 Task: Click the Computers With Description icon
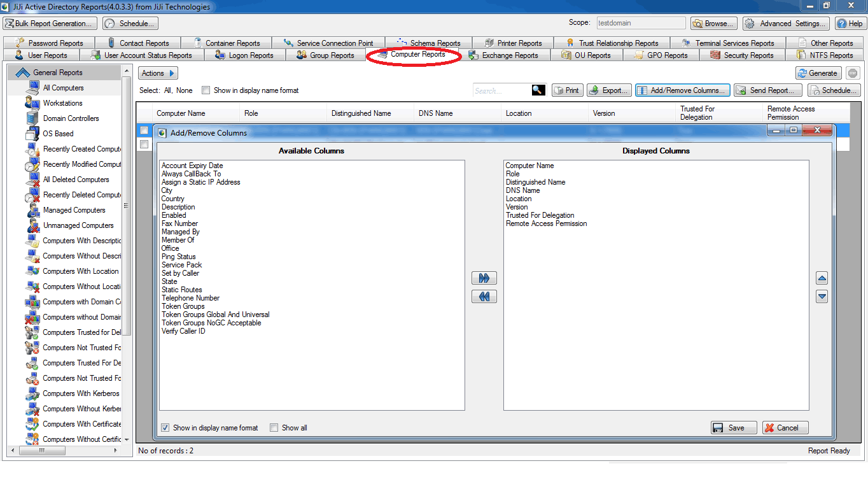(32, 241)
